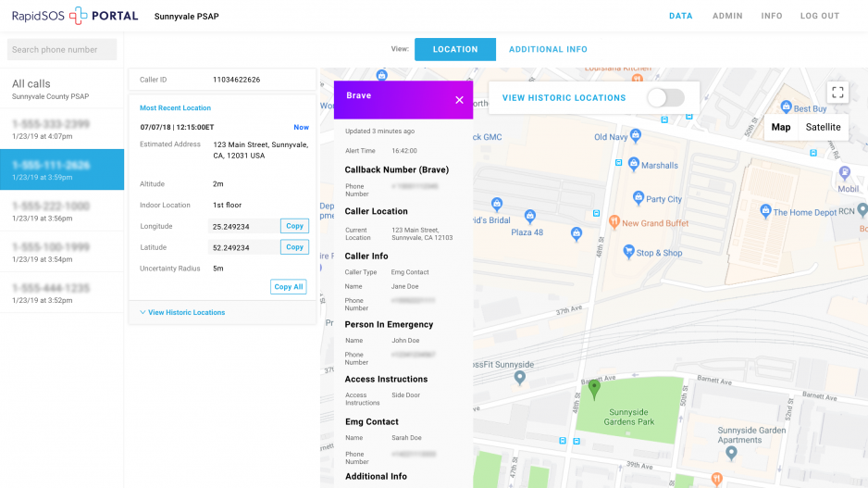Screen dimensions: 868x488
Task: Click David's Bridal shopping marker
Action: [x=497, y=204]
